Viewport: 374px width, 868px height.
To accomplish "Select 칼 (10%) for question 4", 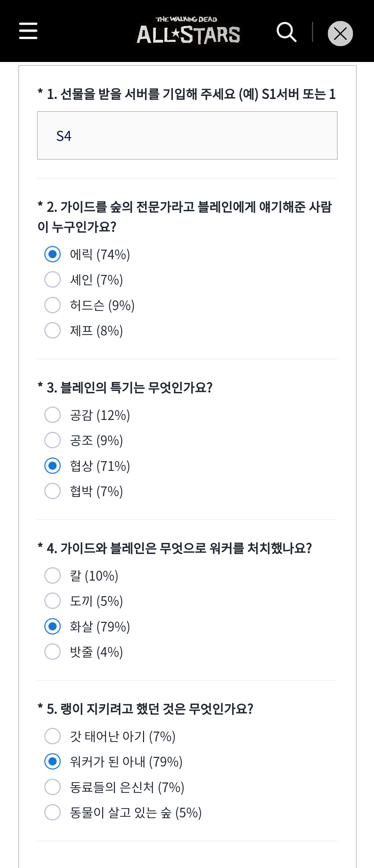I will pyautogui.click(x=53, y=575).
